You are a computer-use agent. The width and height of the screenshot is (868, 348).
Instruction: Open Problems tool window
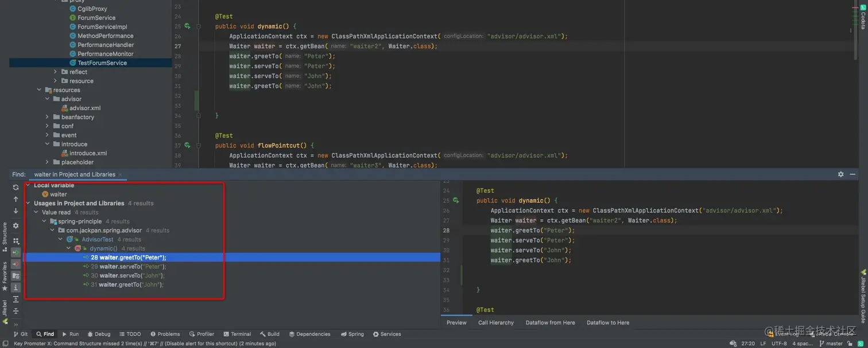coord(165,334)
